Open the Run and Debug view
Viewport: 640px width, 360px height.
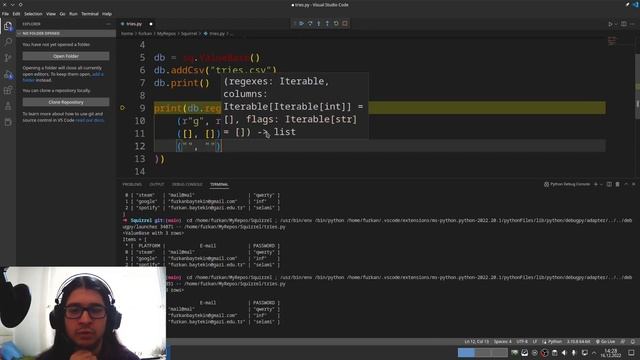tap(8, 74)
